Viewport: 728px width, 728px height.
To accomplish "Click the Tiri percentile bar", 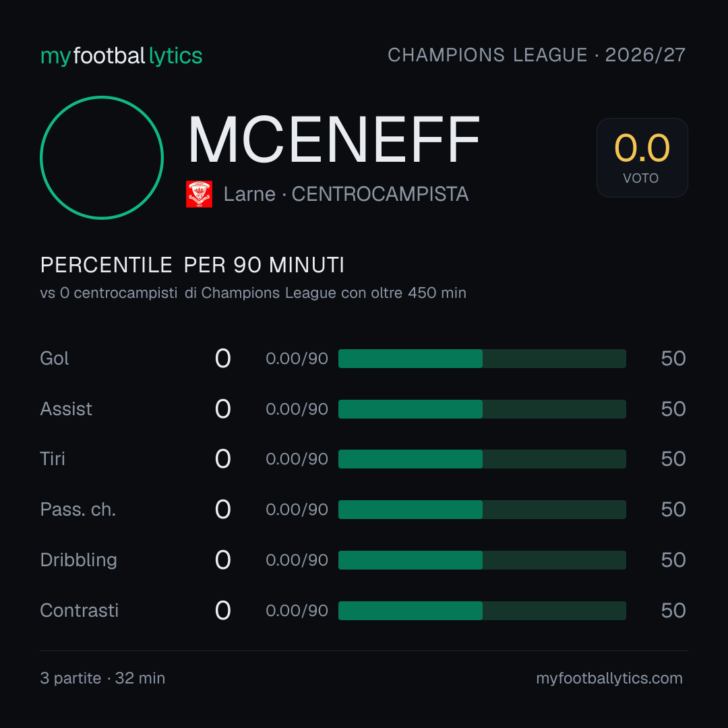I will (x=482, y=459).
